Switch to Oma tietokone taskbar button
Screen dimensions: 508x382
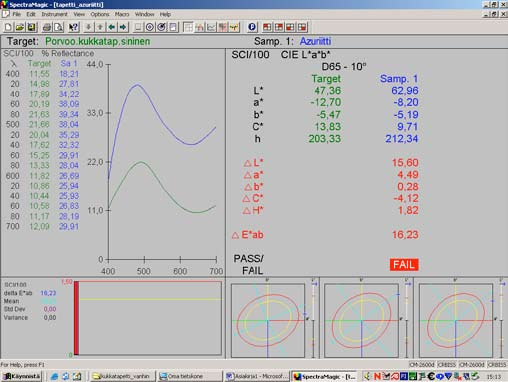click(189, 376)
